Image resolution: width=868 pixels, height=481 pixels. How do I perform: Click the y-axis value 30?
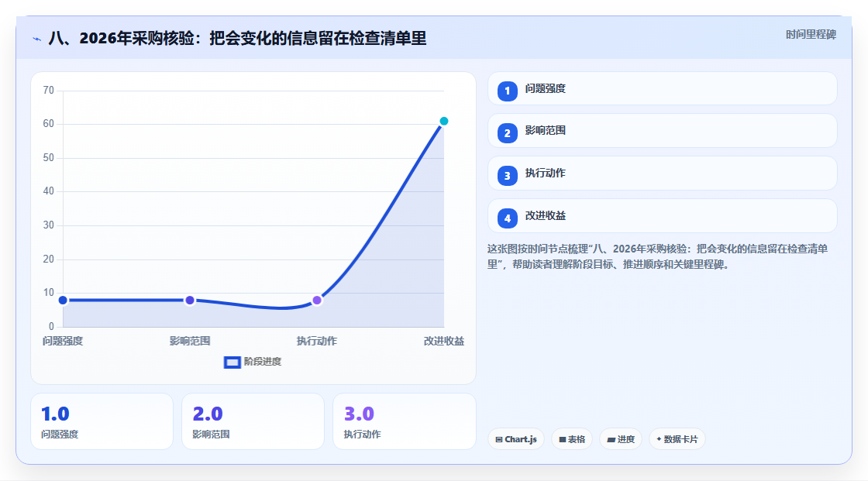[49, 225]
